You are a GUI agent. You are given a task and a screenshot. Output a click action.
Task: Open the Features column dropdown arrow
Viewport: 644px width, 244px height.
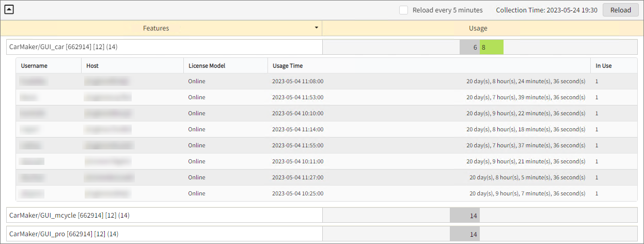tap(316, 28)
